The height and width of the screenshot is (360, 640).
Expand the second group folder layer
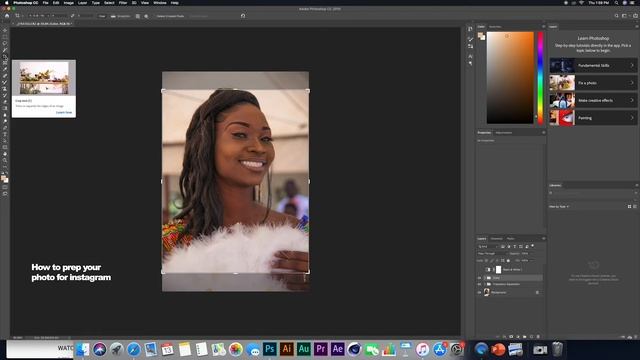pos(484,284)
